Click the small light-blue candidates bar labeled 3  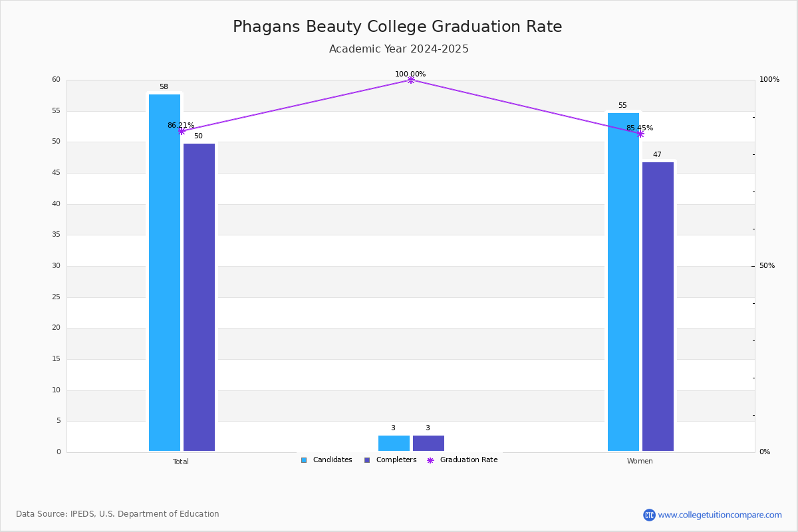point(394,443)
